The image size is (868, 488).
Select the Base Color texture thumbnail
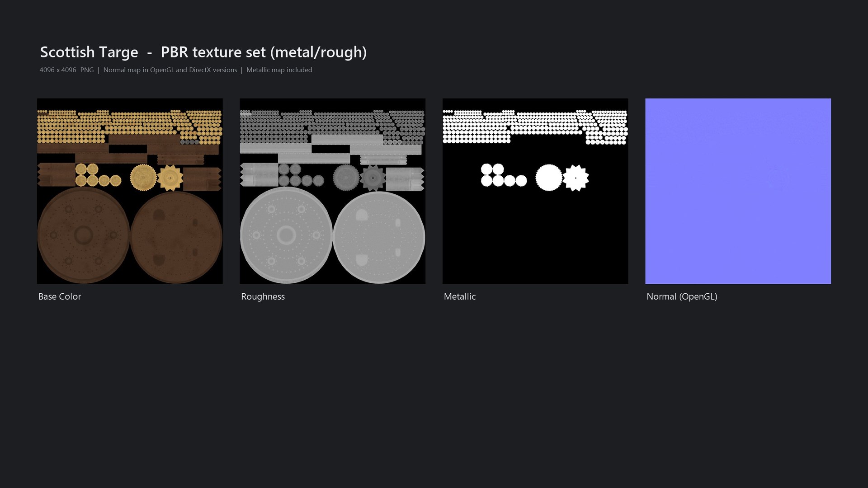130,191
